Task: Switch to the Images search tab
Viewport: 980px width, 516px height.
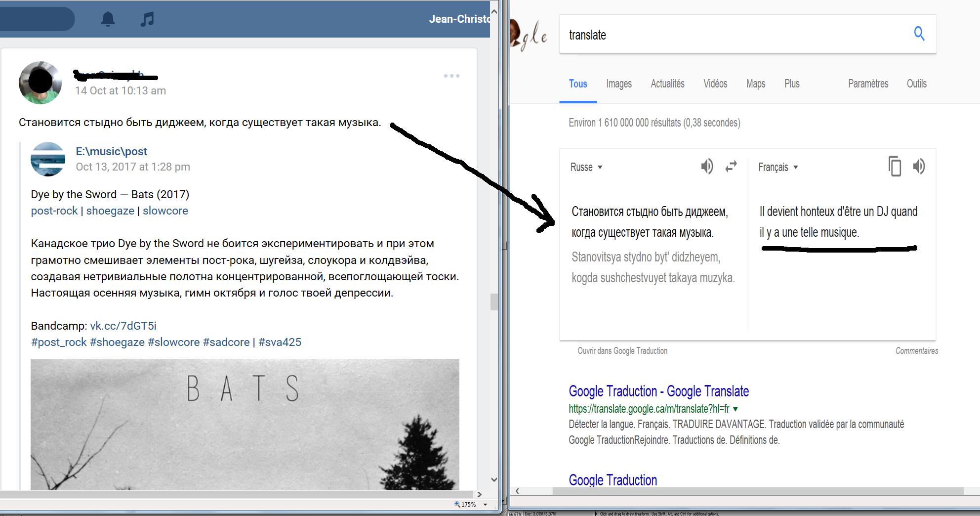Action: click(619, 84)
